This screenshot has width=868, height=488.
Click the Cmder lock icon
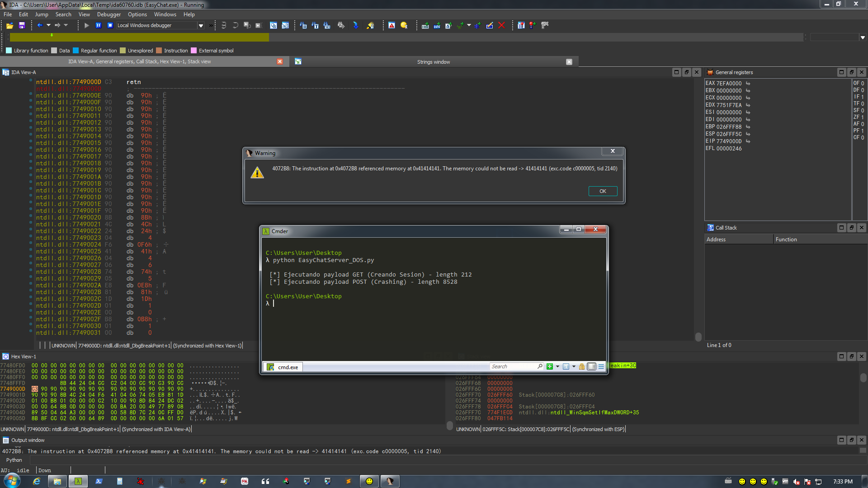tap(582, 367)
